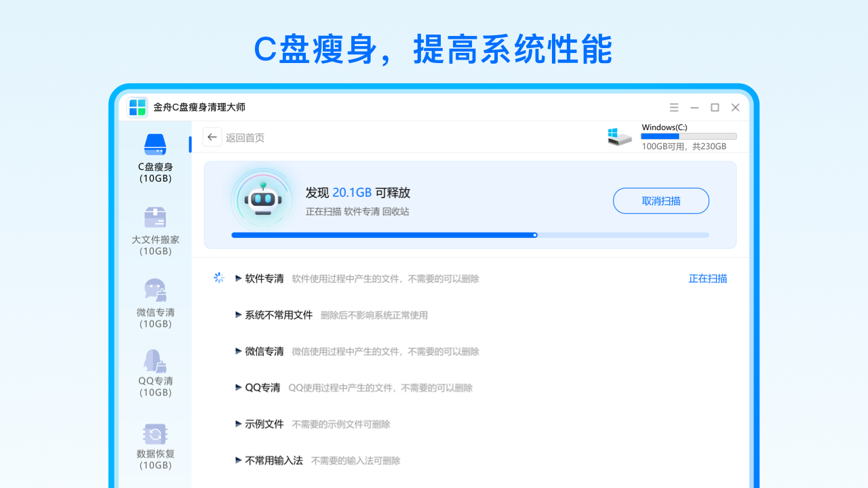Open QQ专清 in the sidebar
This screenshot has width=868, height=488.
pos(155,364)
